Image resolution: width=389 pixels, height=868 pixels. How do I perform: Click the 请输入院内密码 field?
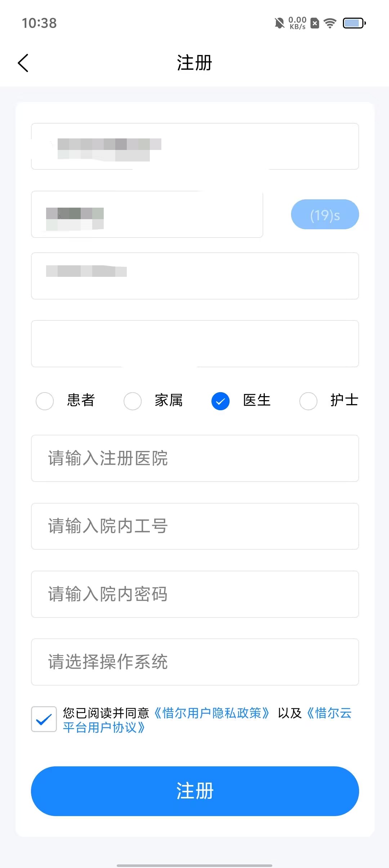195,594
